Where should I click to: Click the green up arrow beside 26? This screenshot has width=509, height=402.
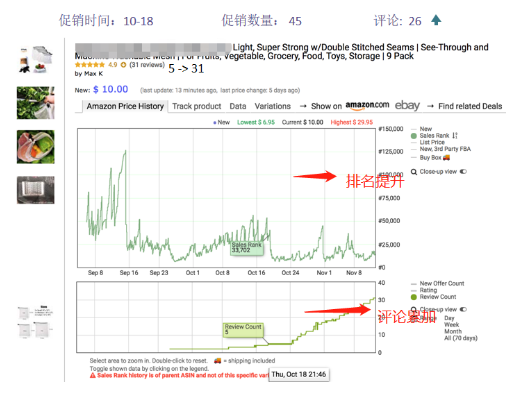(436, 20)
